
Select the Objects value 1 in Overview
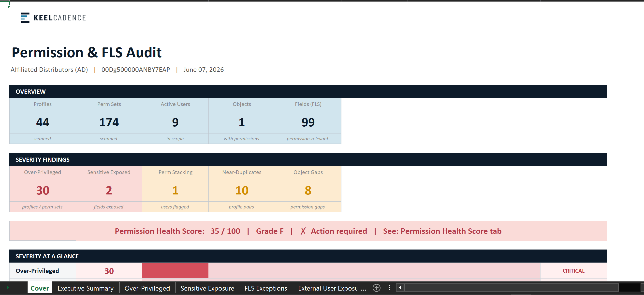pos(242,122)
